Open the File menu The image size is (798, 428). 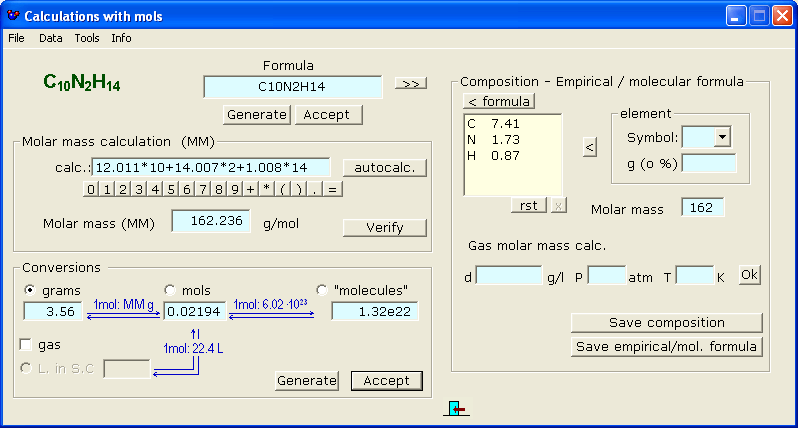pyautogui.click(x=16, y=38)
